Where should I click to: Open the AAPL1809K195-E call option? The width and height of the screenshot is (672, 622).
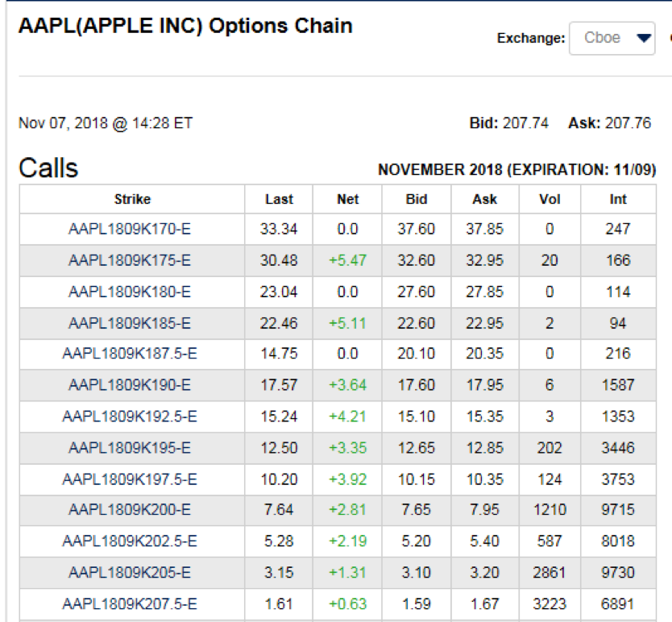(130, 449)
